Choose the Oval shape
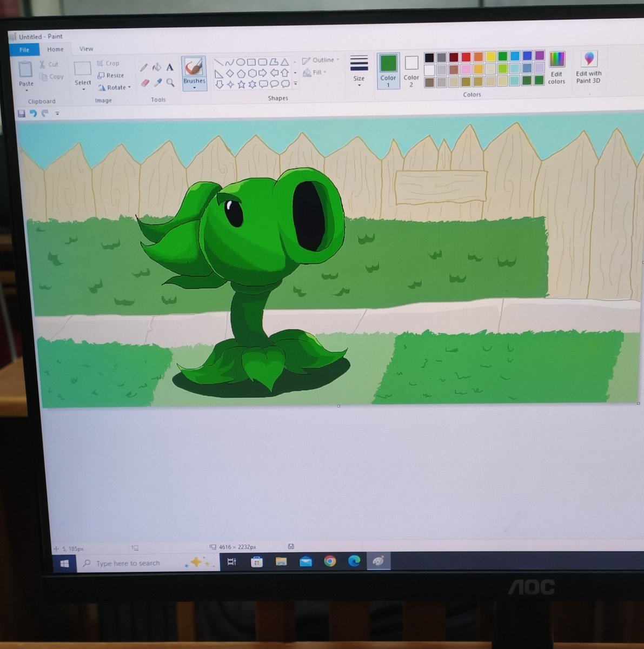Viewport: 644px width, 649px height. [x=241, y=62]
